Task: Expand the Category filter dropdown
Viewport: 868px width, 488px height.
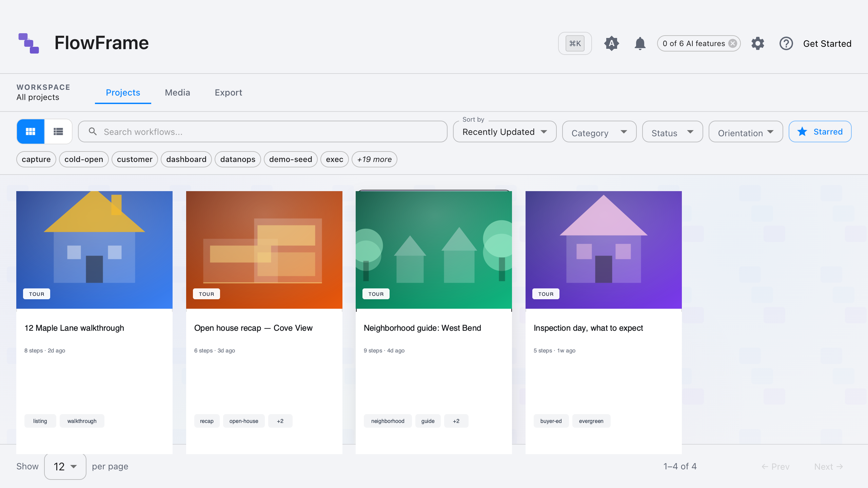Action: 599,131
